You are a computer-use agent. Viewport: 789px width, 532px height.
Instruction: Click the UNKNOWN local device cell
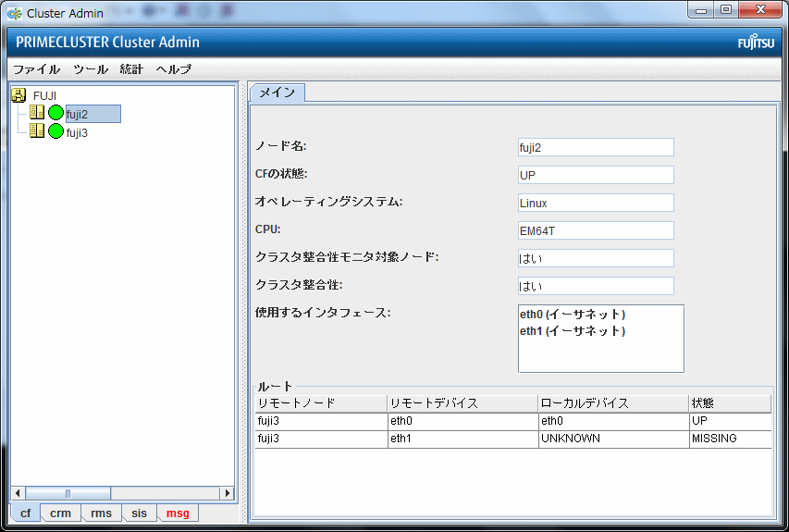(x=613, y=439)
